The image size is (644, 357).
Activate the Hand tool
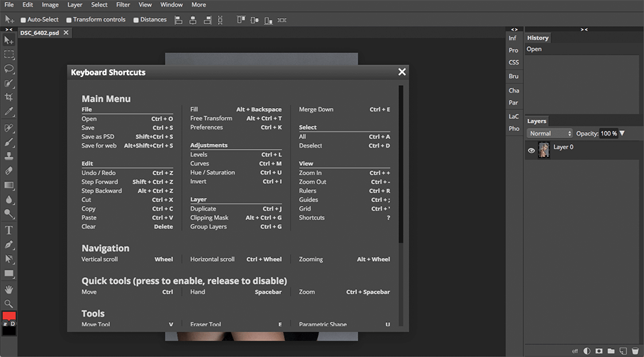(9, 289)
